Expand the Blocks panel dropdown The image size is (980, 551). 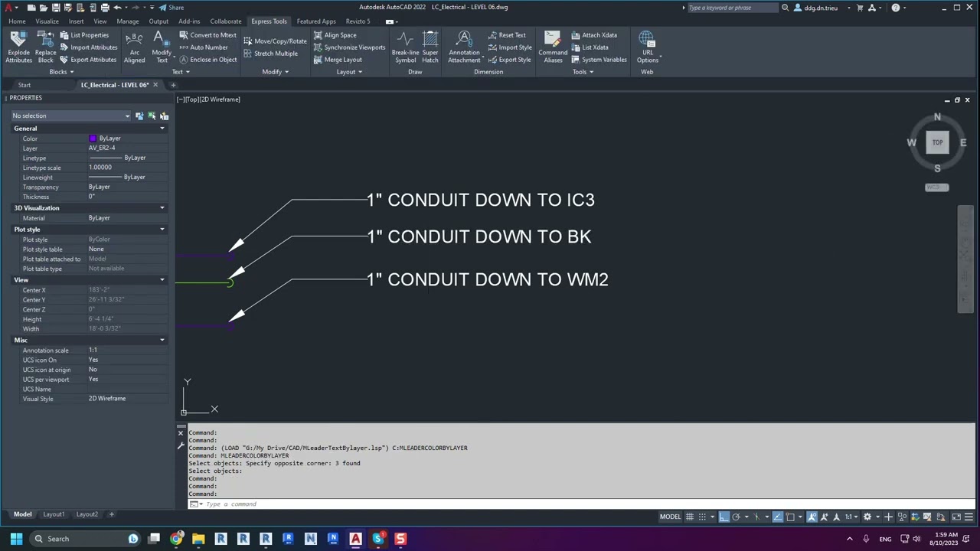click(x=61, y=72)
